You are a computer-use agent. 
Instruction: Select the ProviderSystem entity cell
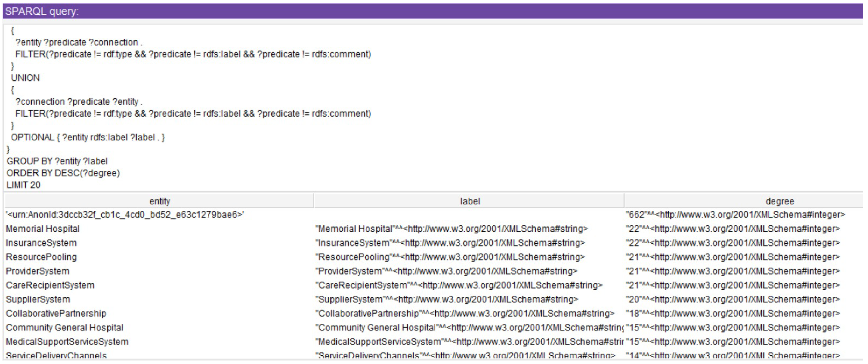coord(37,271)
